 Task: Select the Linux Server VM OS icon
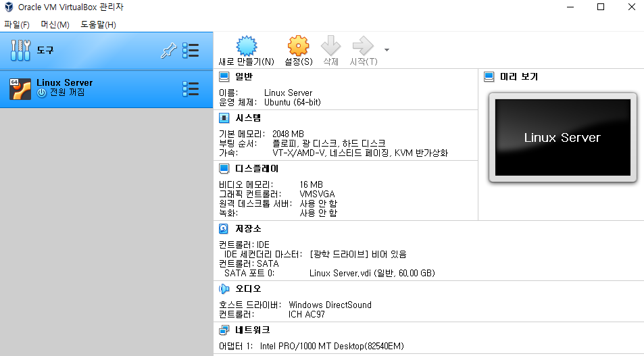click(20, 89)
